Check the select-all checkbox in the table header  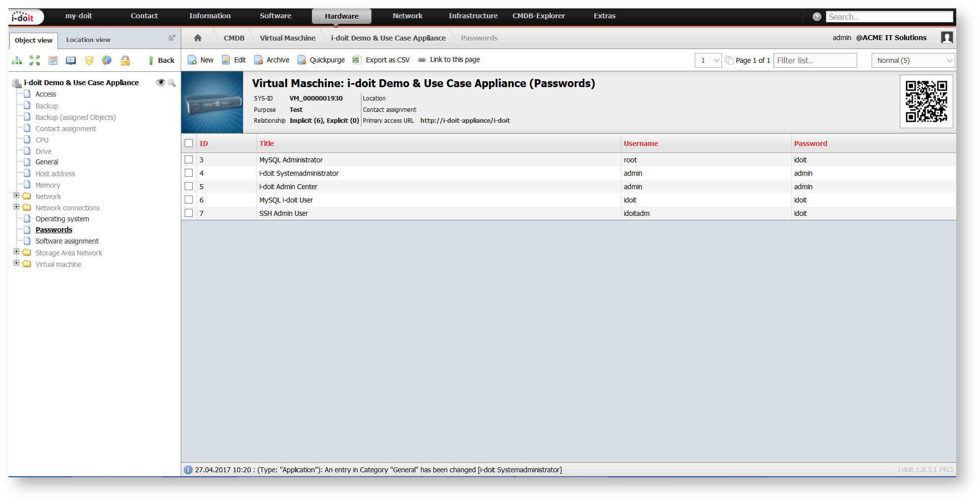[x=189, y=143]
